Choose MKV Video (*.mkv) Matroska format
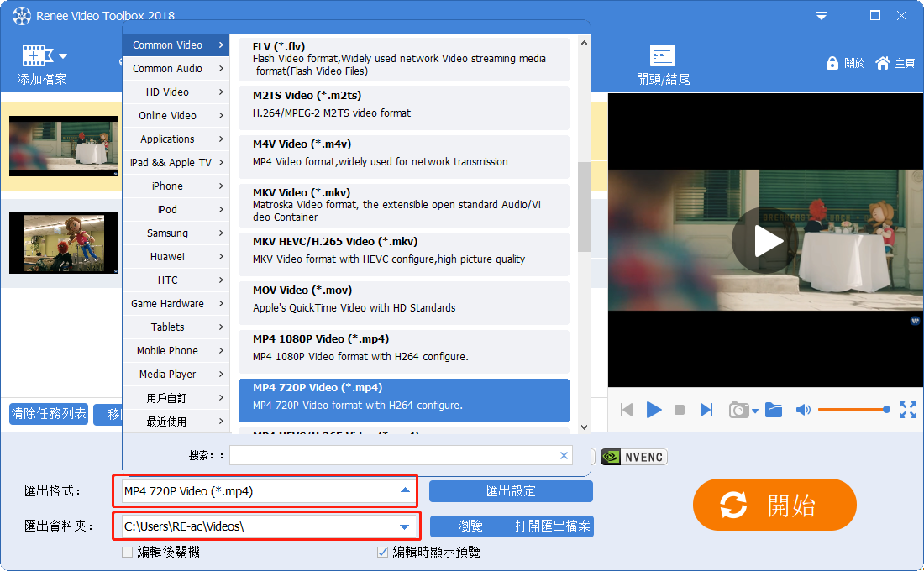This screenshot has height=571, width=924. (x=404, y=205)
